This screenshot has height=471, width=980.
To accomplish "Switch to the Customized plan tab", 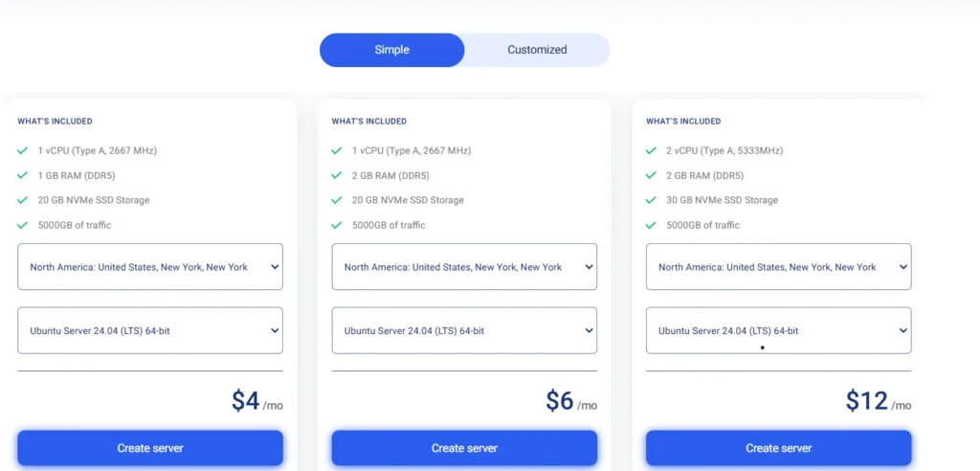I will pos(537,50).
